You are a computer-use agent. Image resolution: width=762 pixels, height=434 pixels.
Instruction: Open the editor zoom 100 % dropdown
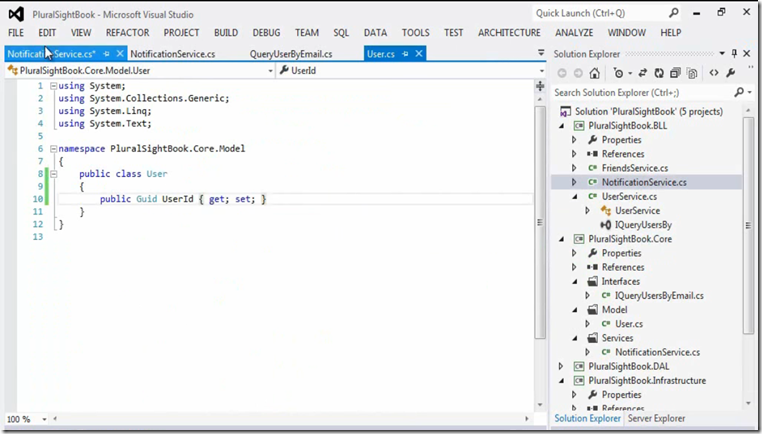(44, 419)
